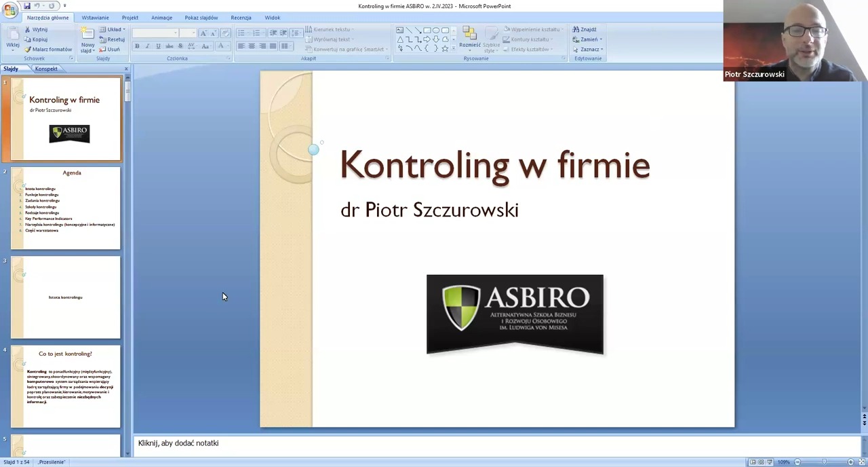Switch to Slide Sorter view in the status bar
Image resolution: width=868 pixels, height=467 pixels.
[x=761, y=462]
